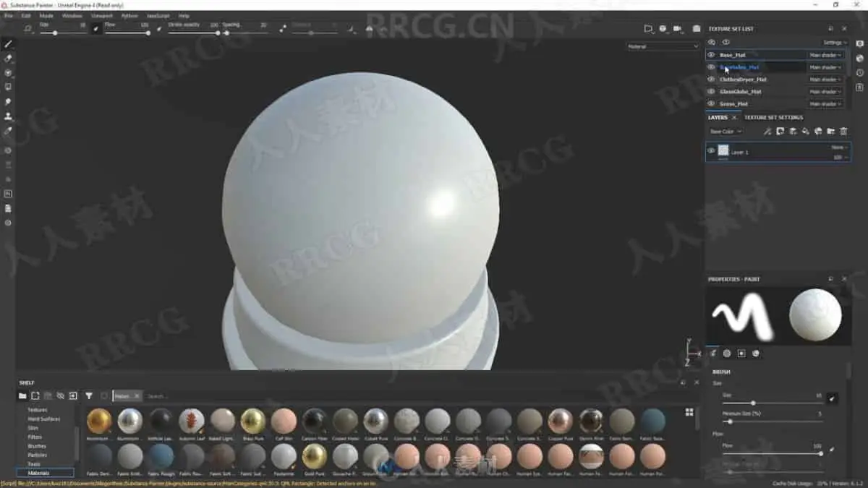Viewport: 868px width, 488px height.
Task: Click the shelf folder icon
Action: pos(22,396)
